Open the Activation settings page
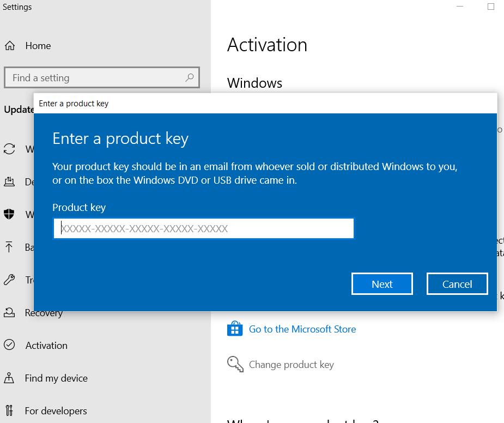Screen dimensions: 504x423 click(x=46, y=346)
